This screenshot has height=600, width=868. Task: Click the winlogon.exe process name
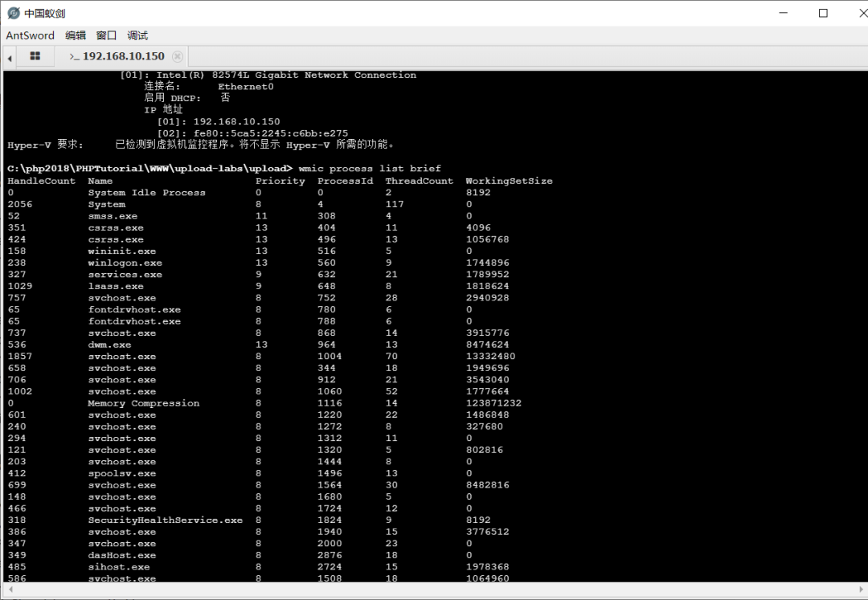coord(125,263)
